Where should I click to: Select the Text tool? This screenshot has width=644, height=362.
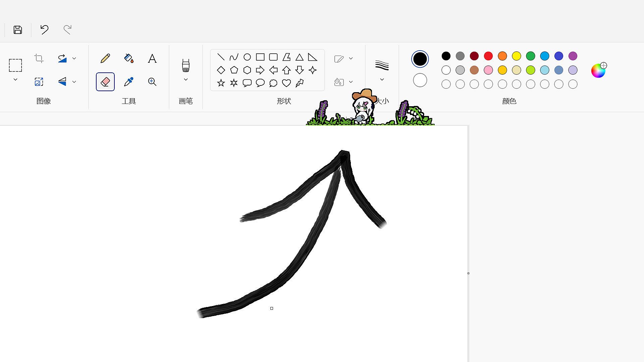click(x=152, y=59)
